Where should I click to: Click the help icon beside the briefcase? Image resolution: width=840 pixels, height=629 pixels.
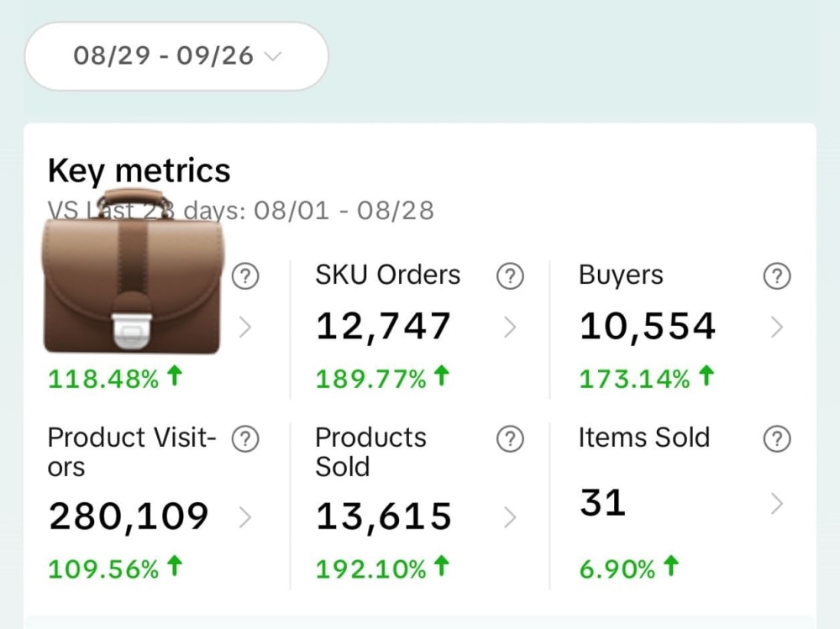[245, 276]
